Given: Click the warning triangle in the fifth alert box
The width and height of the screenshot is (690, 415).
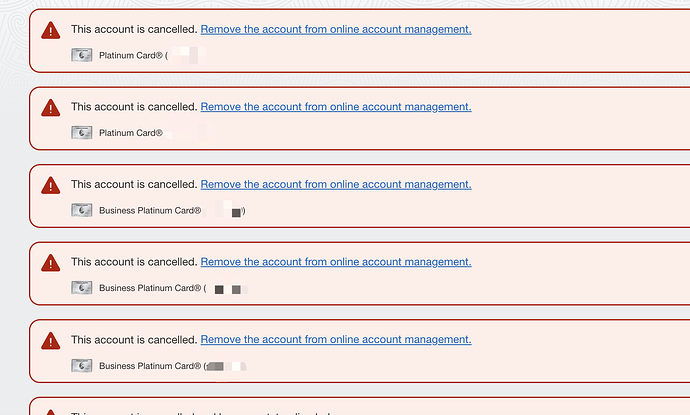Looking at the screenshot, I should pos(51,341).
